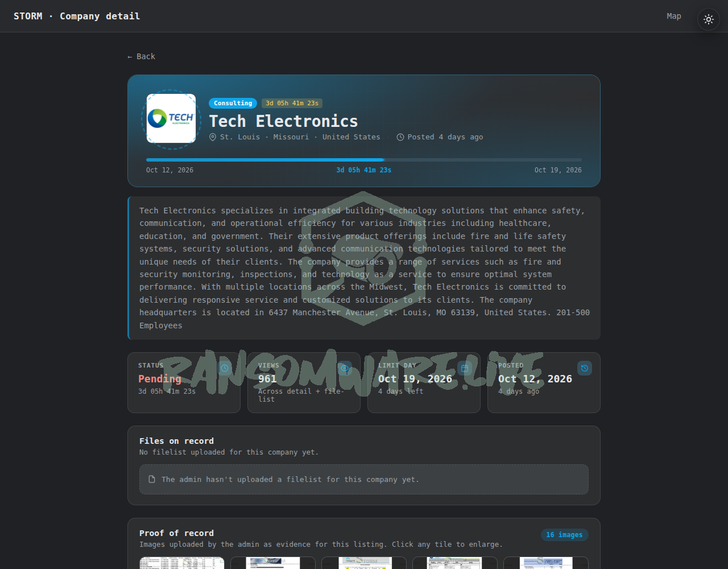Click the Posted 4 days ago text
The height and width of the screenshot is (569, 728).
tap(445, 137)
